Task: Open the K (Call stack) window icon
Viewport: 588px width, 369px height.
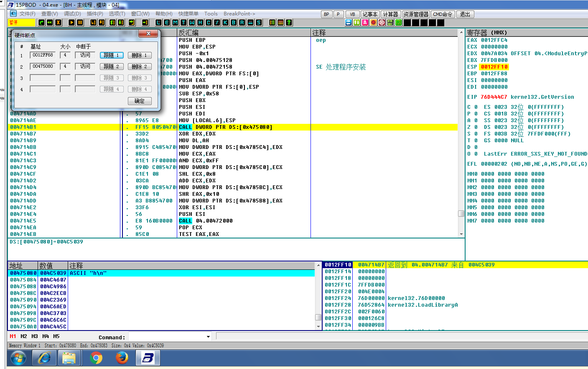Action: coord(226,23)
